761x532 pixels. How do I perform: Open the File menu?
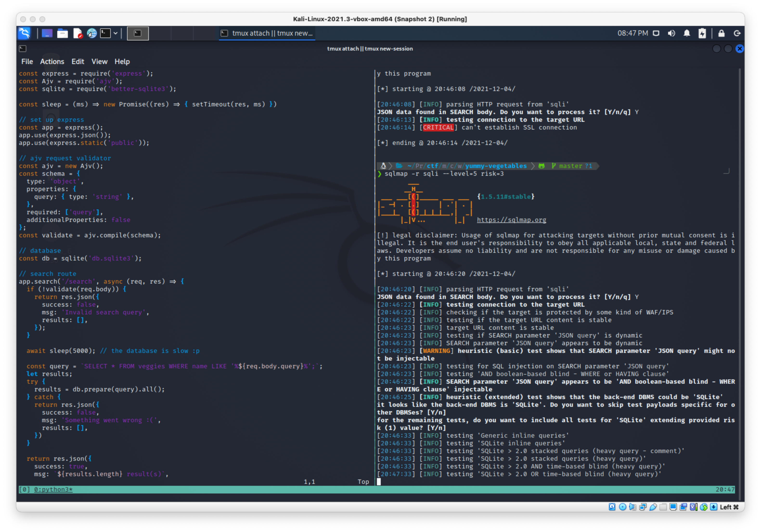point(27,62)
